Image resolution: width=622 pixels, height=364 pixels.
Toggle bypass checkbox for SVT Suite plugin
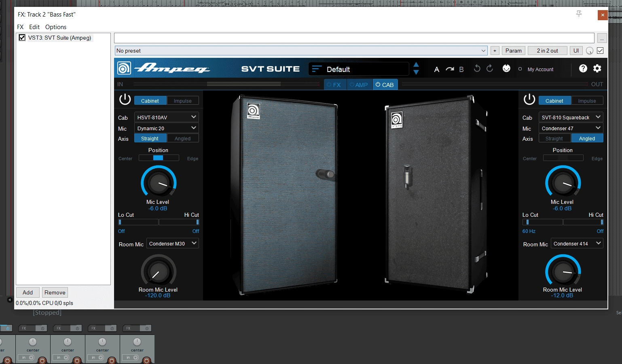(x=22, y=38)
